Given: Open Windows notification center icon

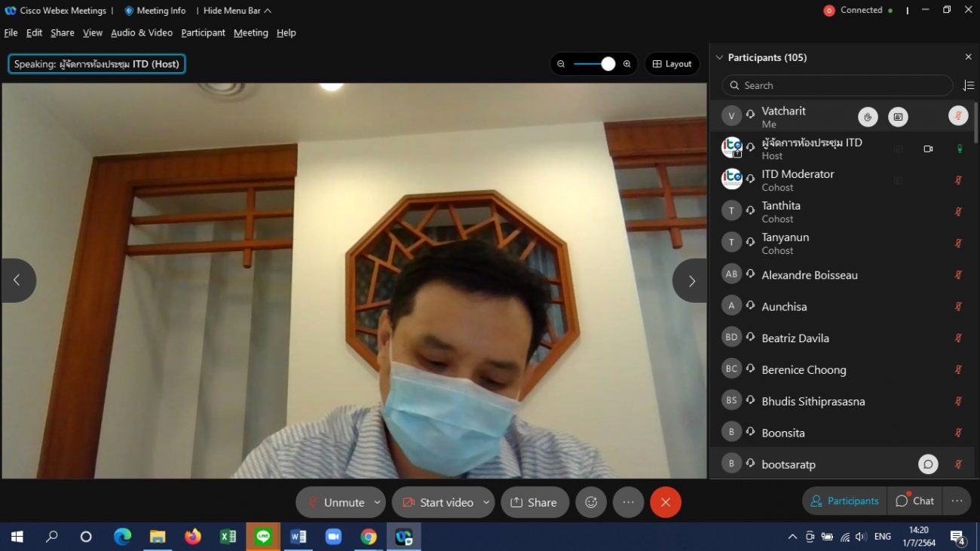Looking at the screenshot, I should [958, 537].
